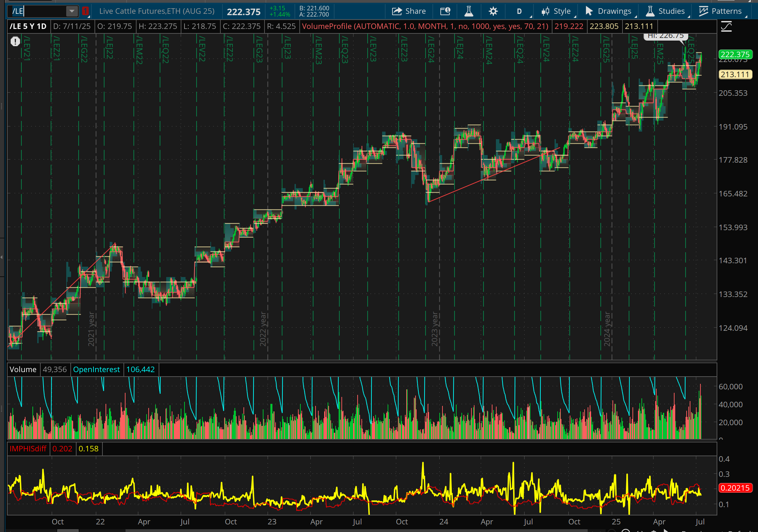
Task: Toggle the price axis scaling icon
Action: pyautogui.click(x=726, y=27)
